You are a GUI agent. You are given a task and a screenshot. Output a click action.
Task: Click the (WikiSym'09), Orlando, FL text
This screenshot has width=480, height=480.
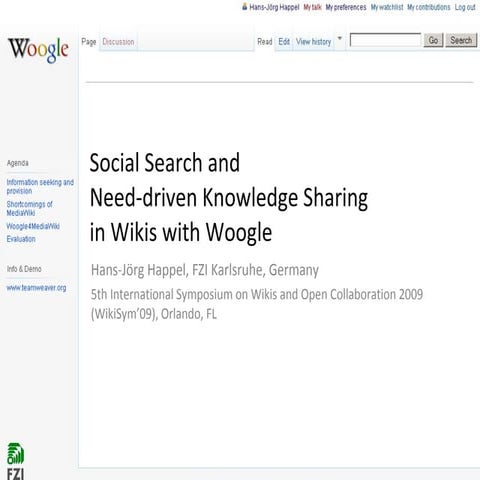click(154, 314)
